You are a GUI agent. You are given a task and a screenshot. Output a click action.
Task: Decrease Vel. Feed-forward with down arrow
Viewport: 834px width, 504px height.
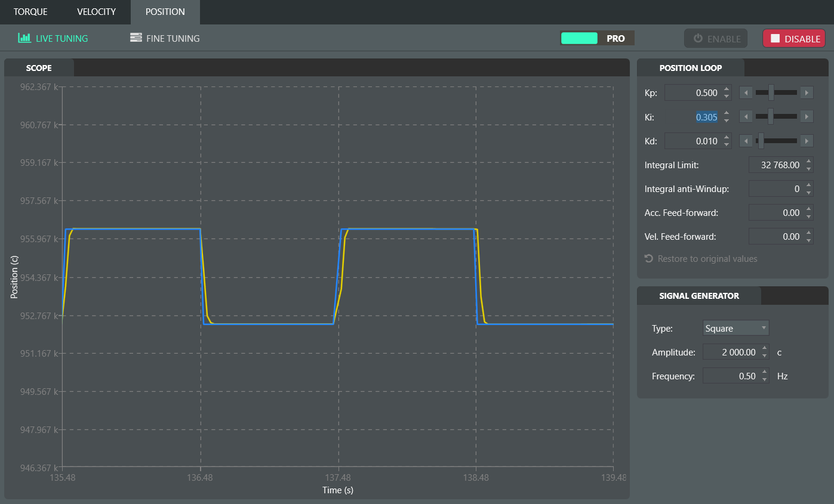pyautogui.click(x=809, y=240)
